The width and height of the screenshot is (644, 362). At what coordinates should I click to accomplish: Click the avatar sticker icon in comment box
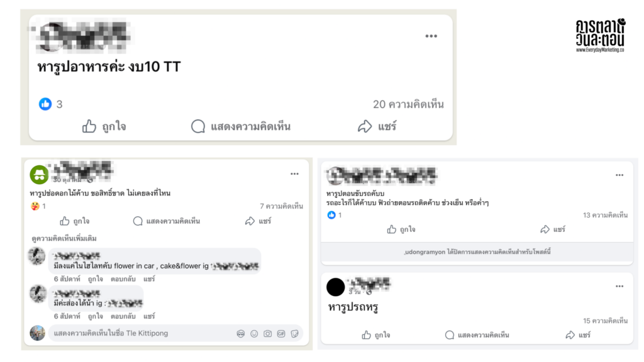[241, 334]
